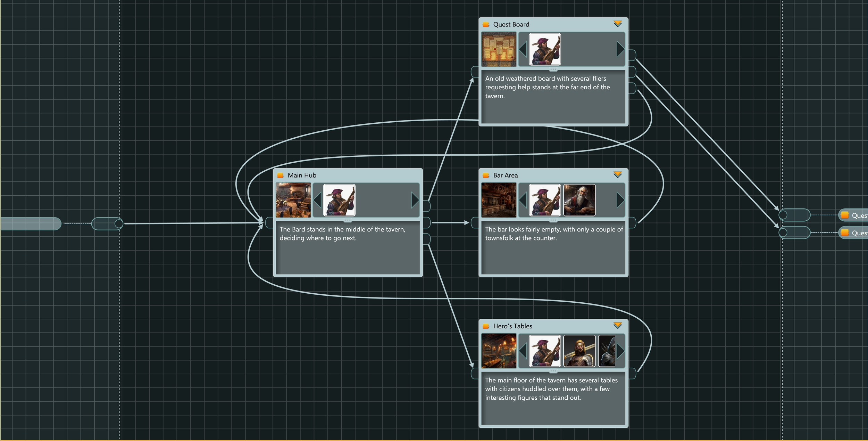Click the orange icon beside Hero's Tables title

click(486, 326)
